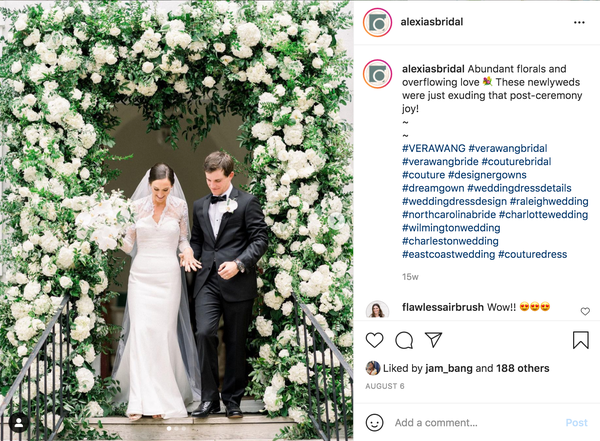Viewport: 600px width, 441px height.
Task: Advance to the next carousel photo arrow
Action: [x=337, y=220]
